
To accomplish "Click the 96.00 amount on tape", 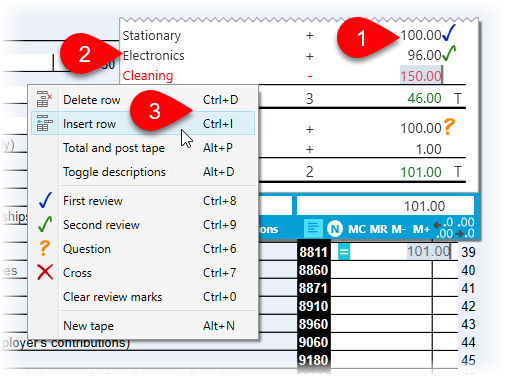I will coord(424,55).
